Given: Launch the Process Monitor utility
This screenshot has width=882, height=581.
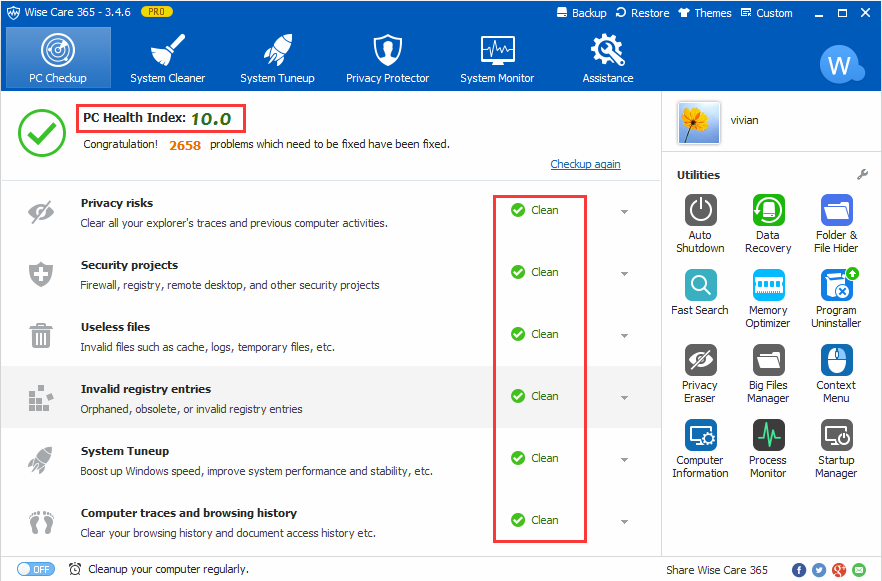Looking at the screenshot, I should pyautogui.click(x=768, y=448).
